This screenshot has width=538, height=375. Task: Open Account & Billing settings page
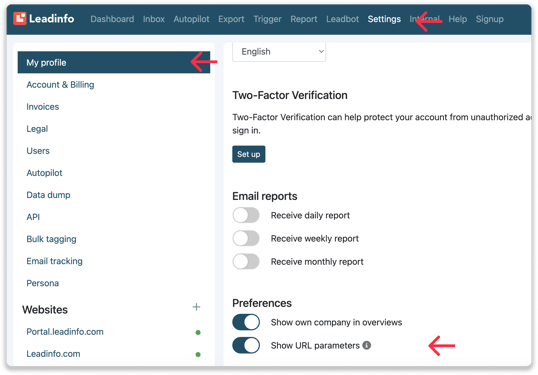pyautogui.click(x=60, y=85)
